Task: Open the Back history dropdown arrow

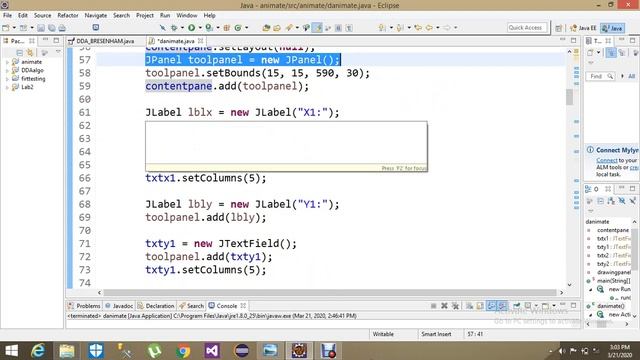Action: (438, 28)
